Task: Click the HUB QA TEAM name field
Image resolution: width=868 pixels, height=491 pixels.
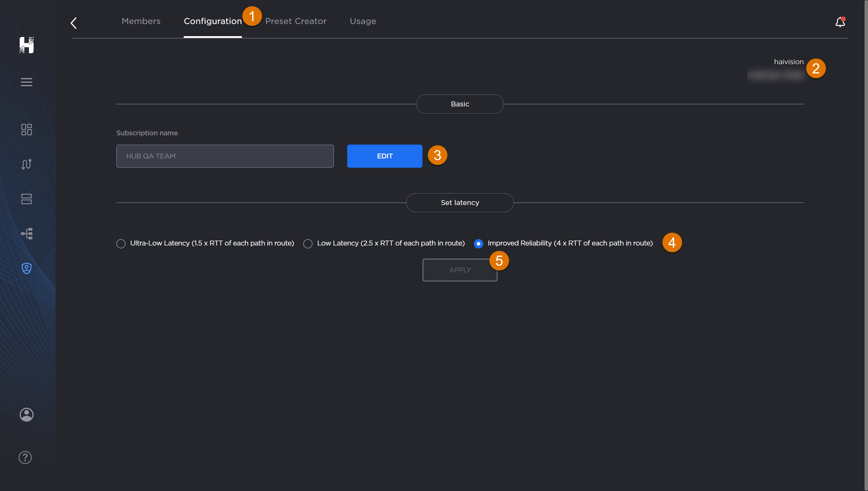Action: 225,156
